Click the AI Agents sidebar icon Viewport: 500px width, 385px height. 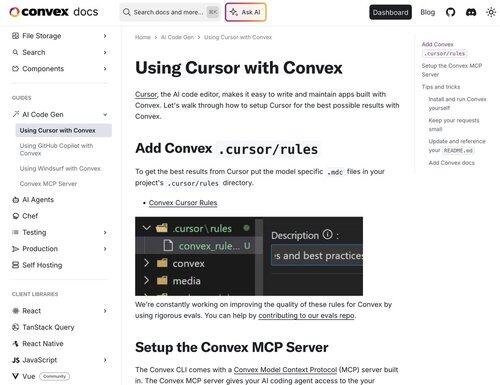[x=15, y=200]
